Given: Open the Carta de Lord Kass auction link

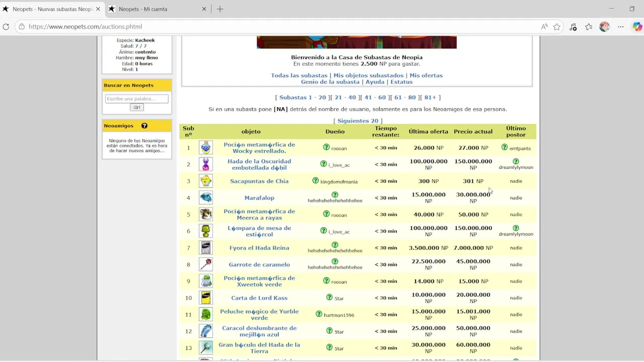Looking at the screenshot, I should pos(259,298).
